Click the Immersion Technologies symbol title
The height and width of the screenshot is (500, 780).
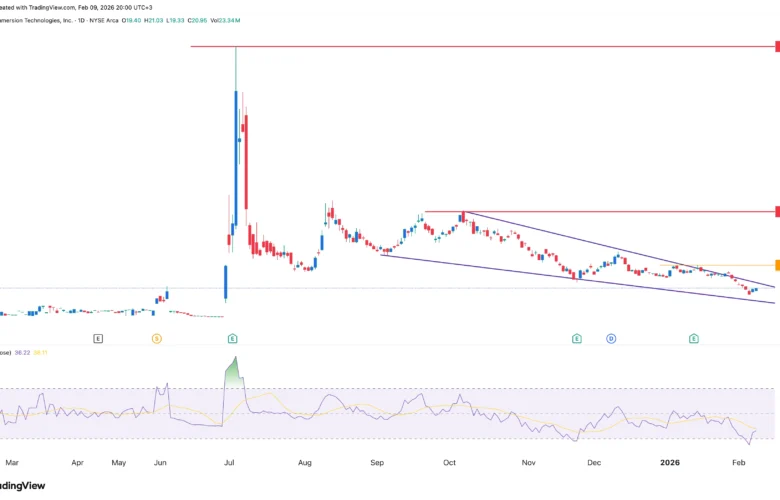[x=38, y=21]
